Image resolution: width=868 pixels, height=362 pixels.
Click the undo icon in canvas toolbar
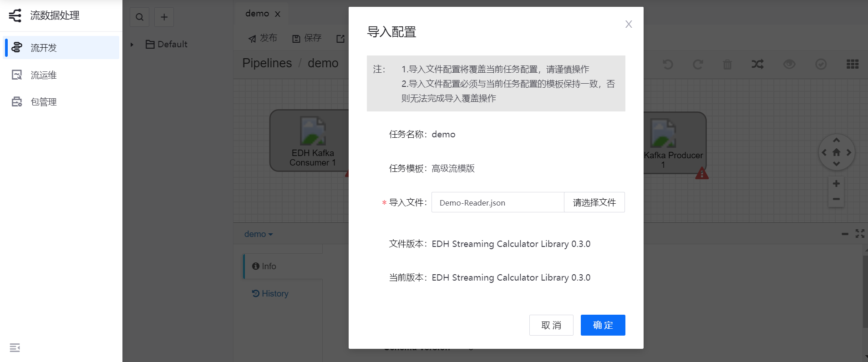tap(668, 65)
